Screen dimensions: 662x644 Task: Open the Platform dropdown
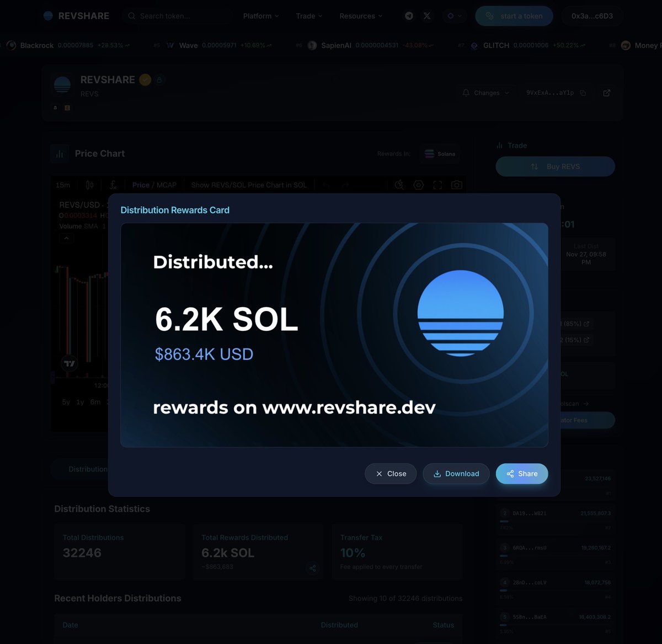tap(257, 16)
